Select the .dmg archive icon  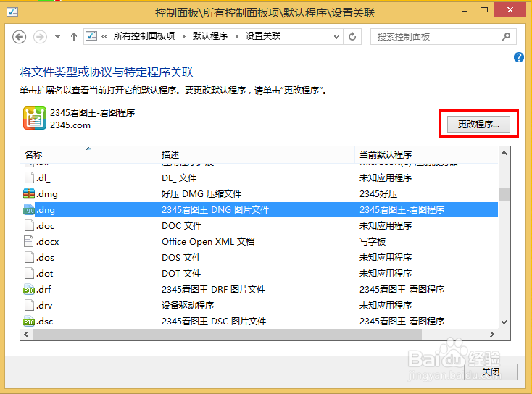coord(29,193)
